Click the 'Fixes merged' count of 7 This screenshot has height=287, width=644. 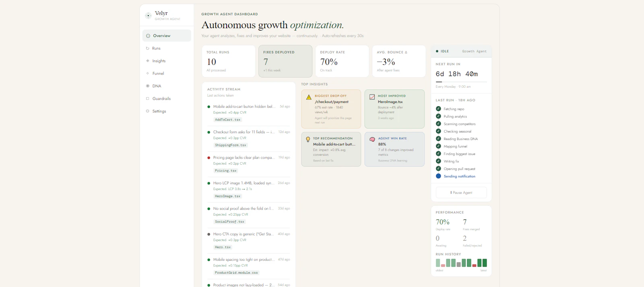465,222
